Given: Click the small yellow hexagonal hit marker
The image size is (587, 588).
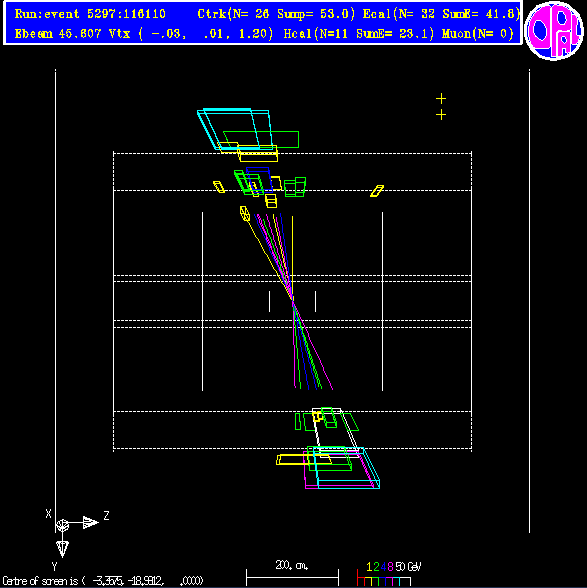Looking at the screenshot, I should 245,213.
